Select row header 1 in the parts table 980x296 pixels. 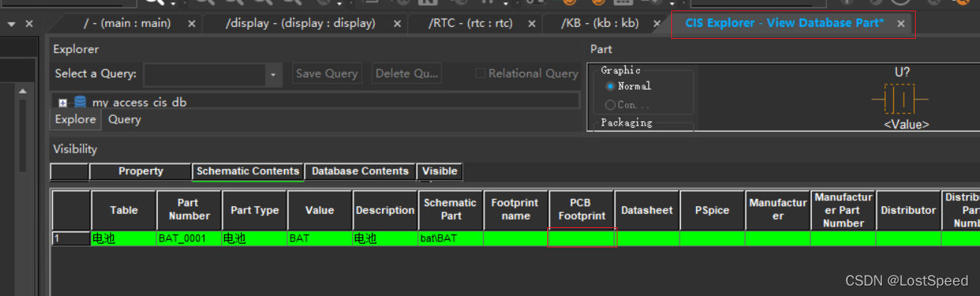[70, 239]
